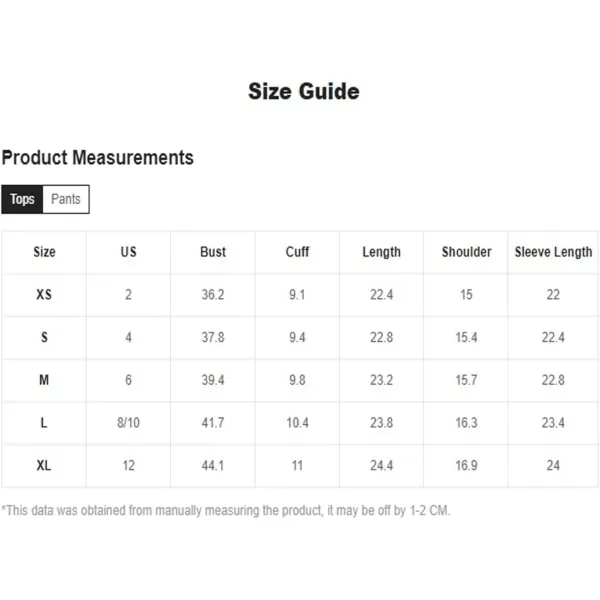Image resolution: width=600 pixels, height=600 pixels.
Task: Click the Sleeve Length column header
Action: click(x=553, y=252)
